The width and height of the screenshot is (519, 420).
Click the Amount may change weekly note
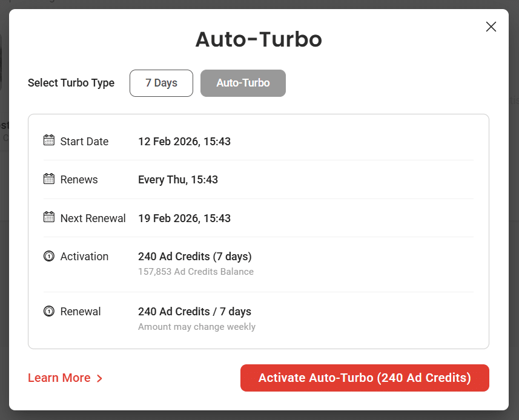[197, 327]
